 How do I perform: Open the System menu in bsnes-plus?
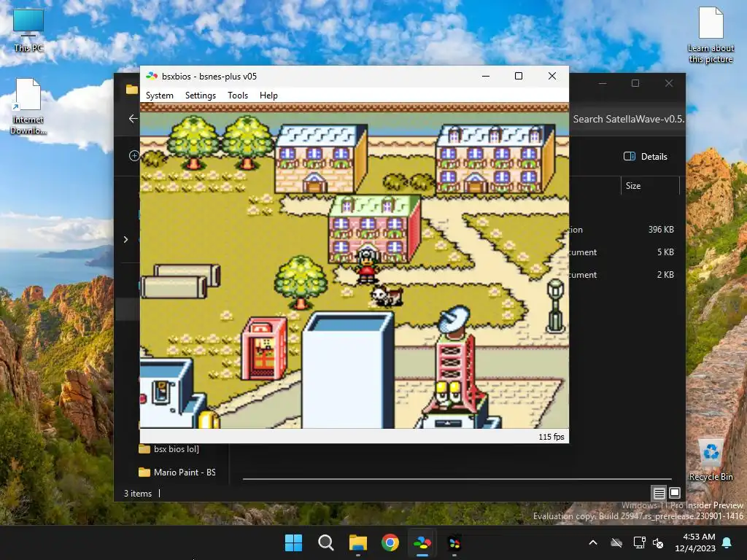tap(159, 96)
